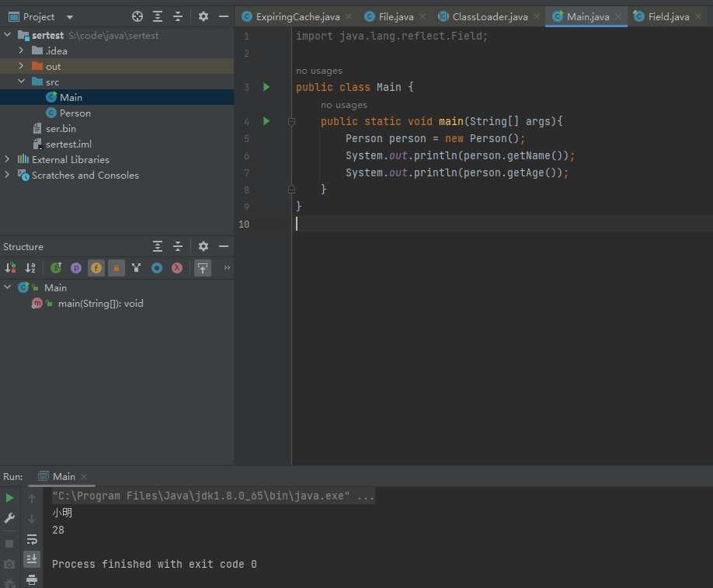This screenshot has height=588, width=713.
Task: Expand External Libraries node
Action: tap(7, 159)
